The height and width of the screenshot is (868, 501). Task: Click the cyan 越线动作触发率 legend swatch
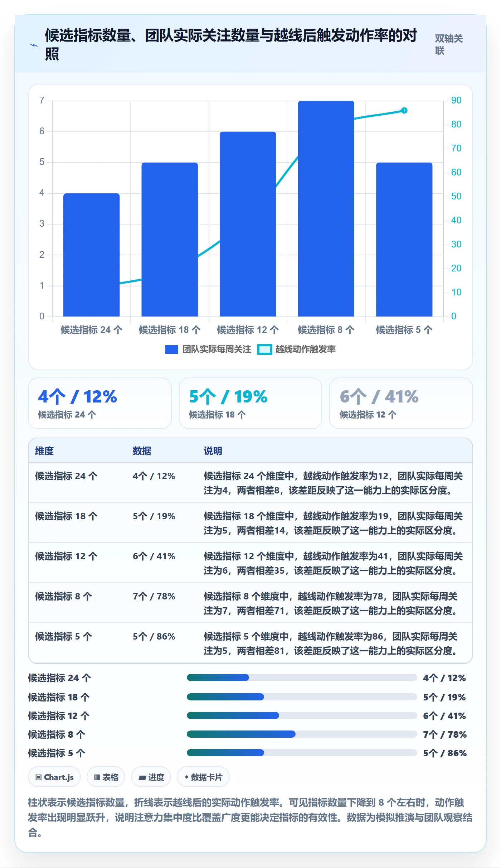pyautogui.click(x=265, y=349)
